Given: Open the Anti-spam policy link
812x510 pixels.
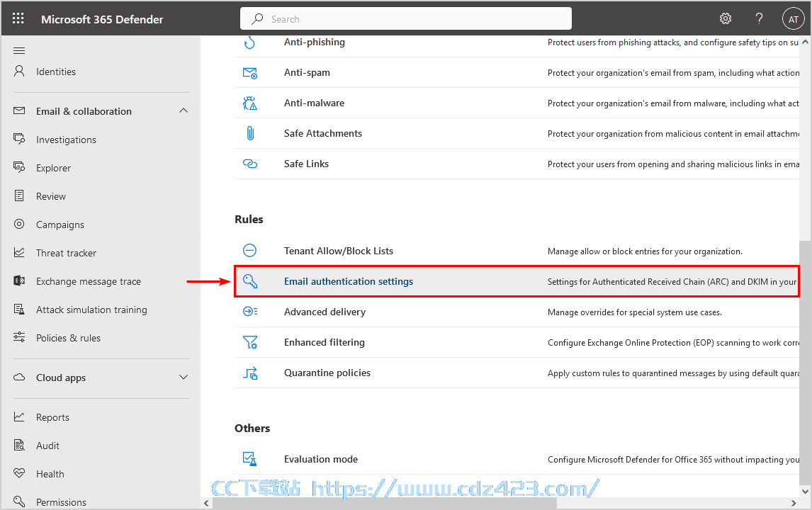Looking at the screenshot, I should pos(307,72).
